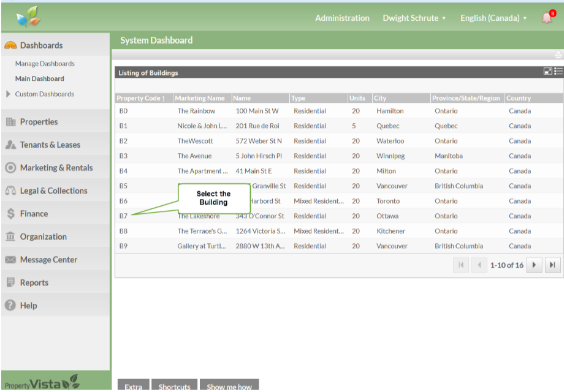
Task: Click the Show me how button
Action: tap(229, 386)
